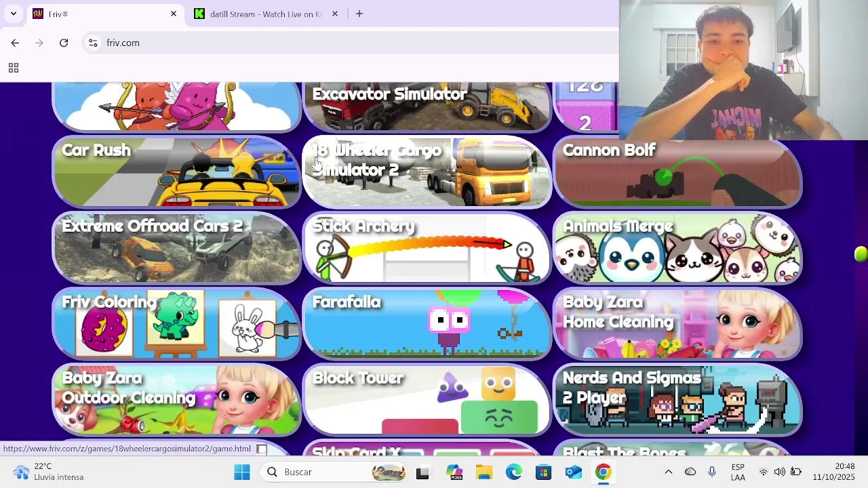868x488 pixels.
Task: Launch Microsoft Edge from taskbar
Action: tap(513, 472)
